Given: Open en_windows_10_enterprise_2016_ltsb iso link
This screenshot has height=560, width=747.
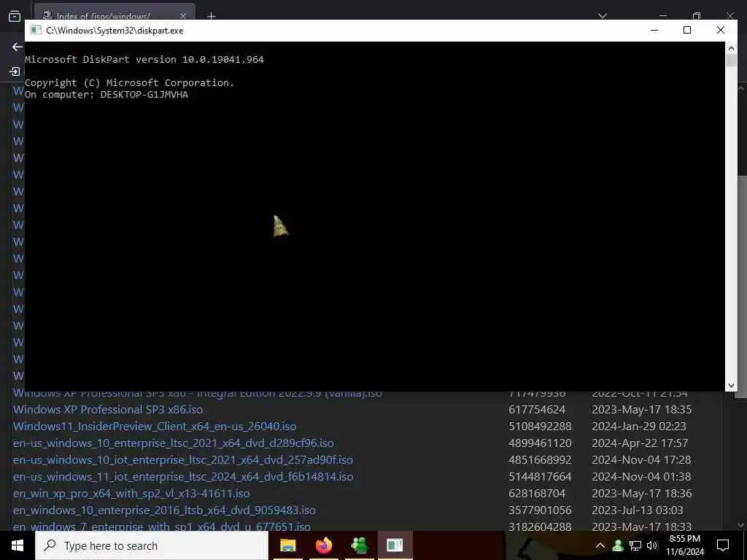Looking at the screenshot, I should coord(164,510).
